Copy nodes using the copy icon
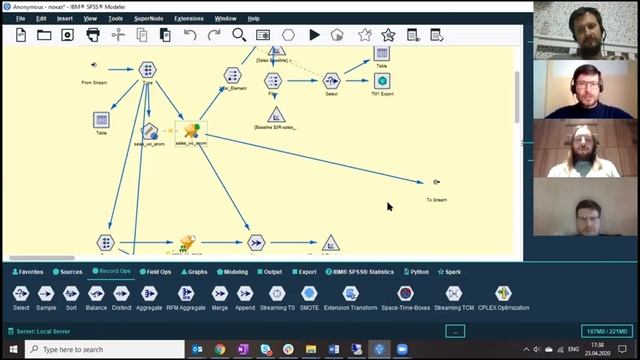640x360 pixels. point(142,35)
